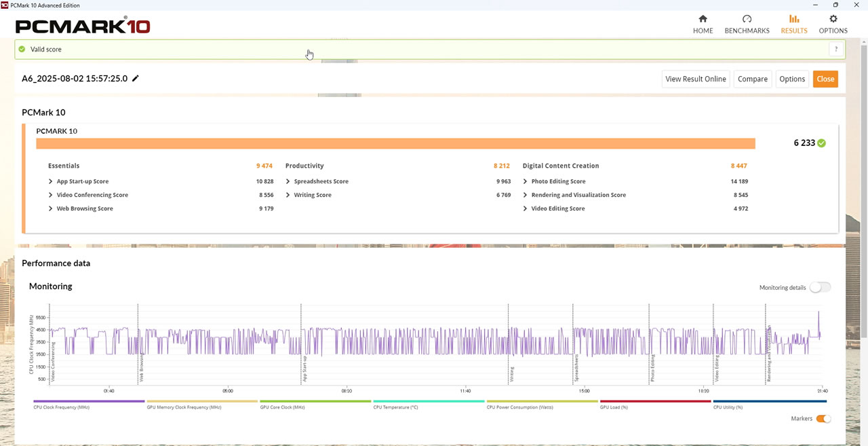This screenshot has height=446, width=868.
Task: Click the Photo Editing value 14 189
Action: coord(739,181)
